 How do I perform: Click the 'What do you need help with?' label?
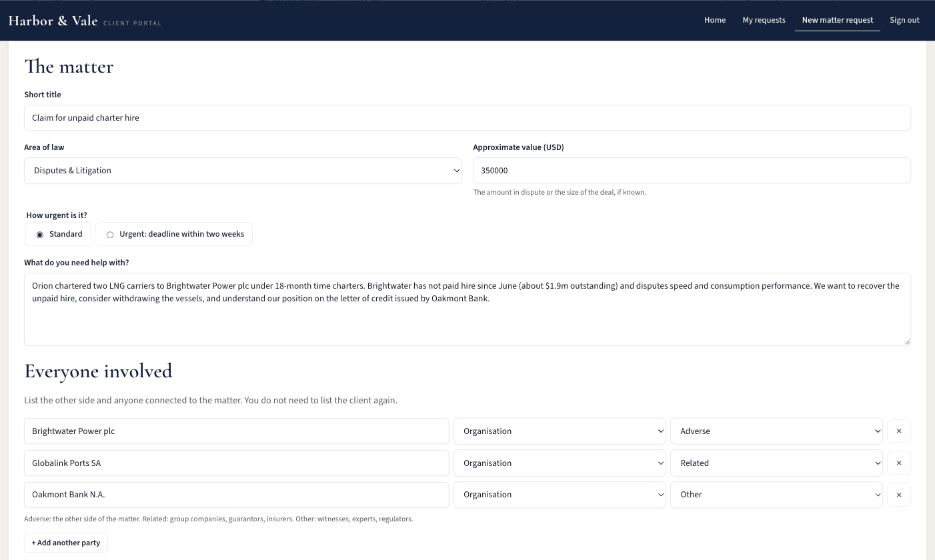point(77,263)
